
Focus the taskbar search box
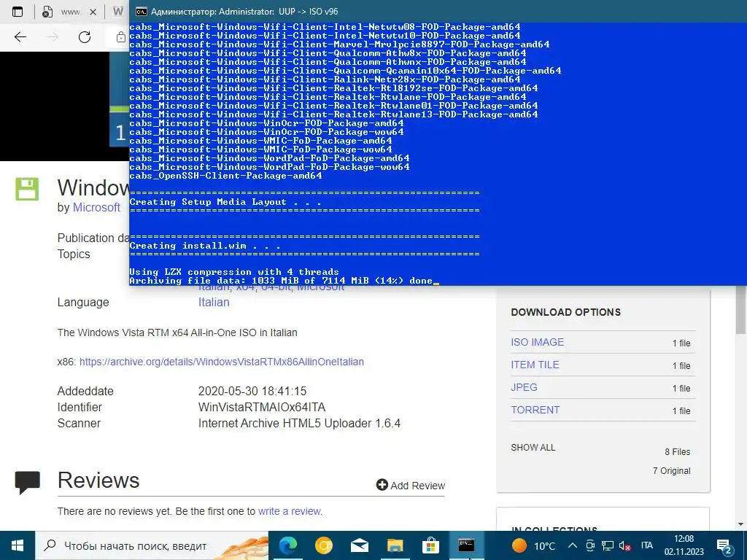152,545
